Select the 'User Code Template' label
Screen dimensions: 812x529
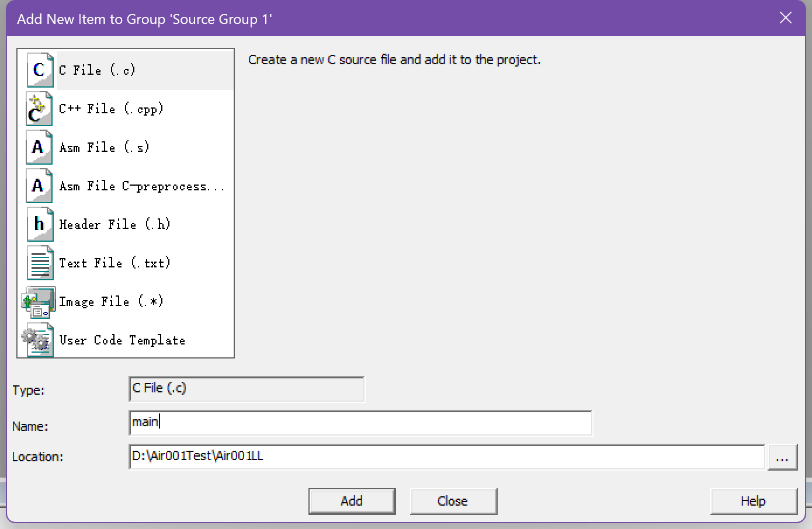122,340
